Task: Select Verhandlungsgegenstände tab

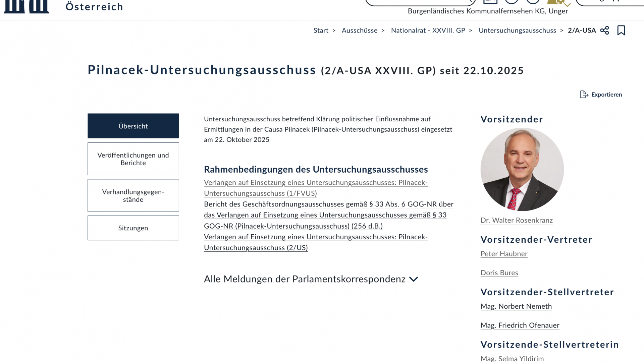Action: pos(133,195)
